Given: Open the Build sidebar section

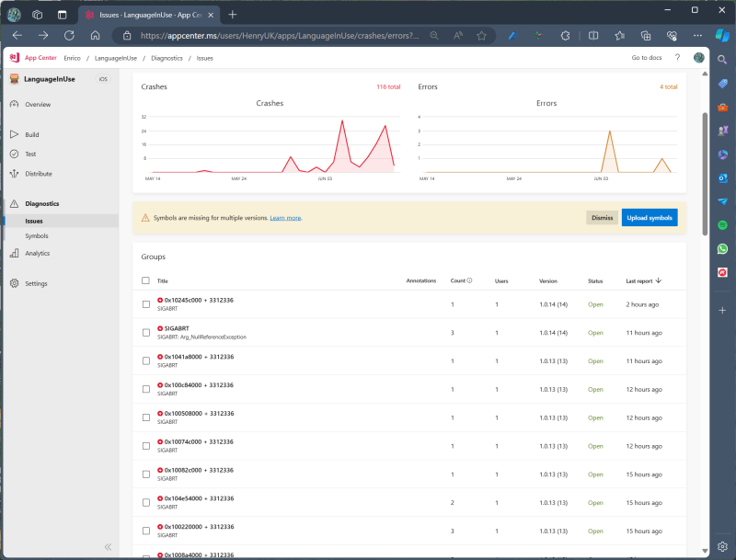Looking at the screenshot, I should pyautogui.click(x=32, y=134).
